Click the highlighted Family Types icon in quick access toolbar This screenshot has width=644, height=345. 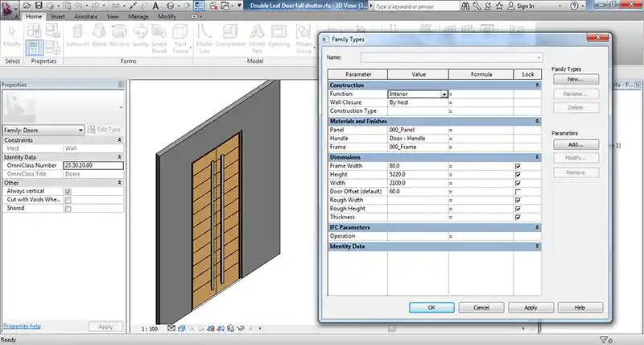(x=199, y=6)
